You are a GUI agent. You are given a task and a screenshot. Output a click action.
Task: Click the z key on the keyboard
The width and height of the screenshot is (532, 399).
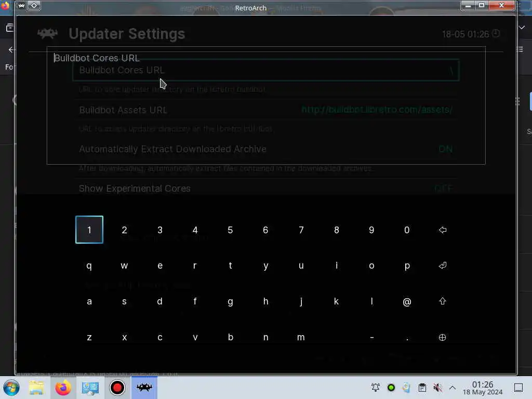(x=89, y=337)
